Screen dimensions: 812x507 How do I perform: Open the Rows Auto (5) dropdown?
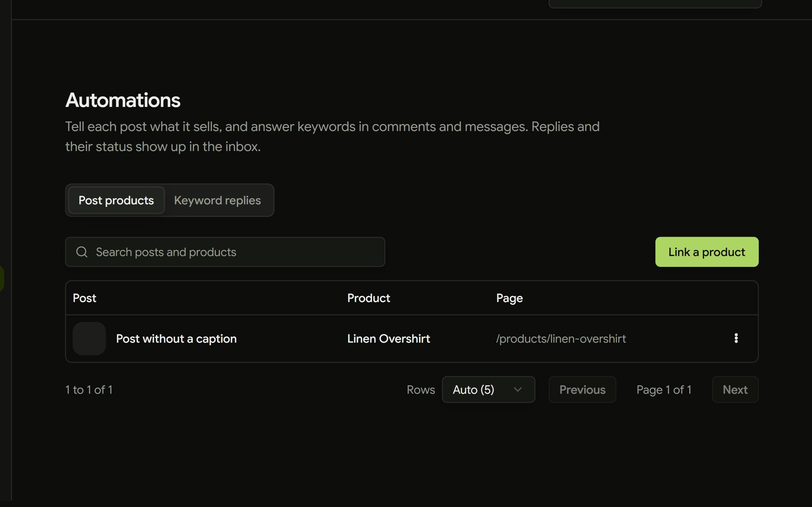point(488,389)
